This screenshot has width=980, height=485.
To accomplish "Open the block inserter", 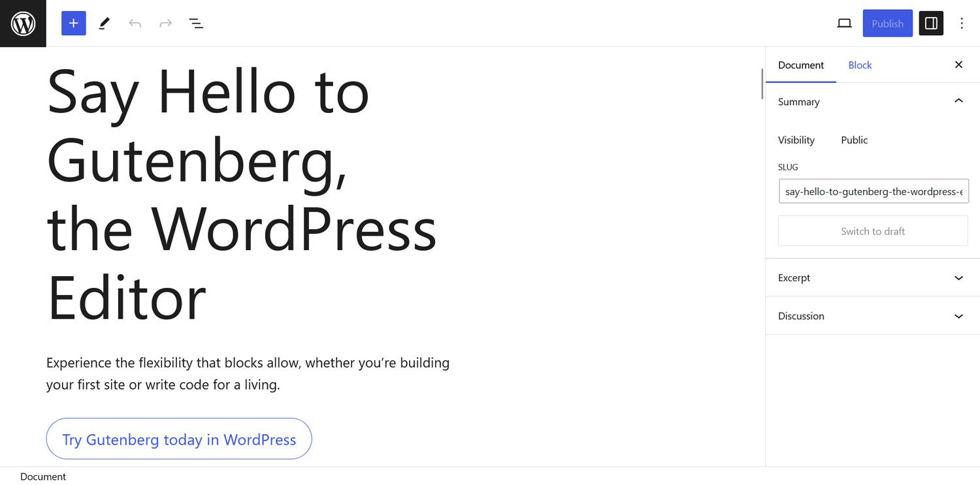I will (73, 23).
